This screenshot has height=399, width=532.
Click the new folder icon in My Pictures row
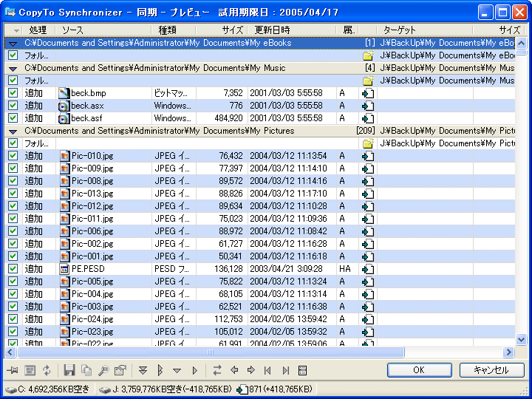pyautogui.click(x=368, y=143)
